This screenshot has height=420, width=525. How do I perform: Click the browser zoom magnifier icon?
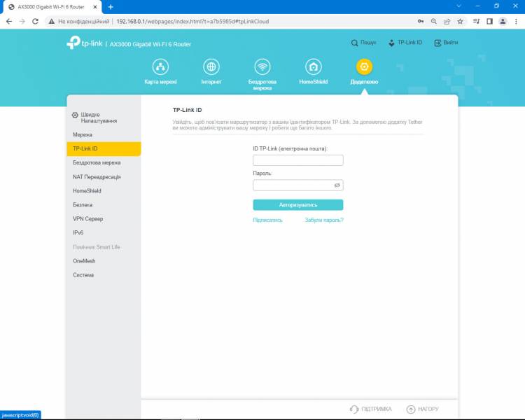[433, 22]
